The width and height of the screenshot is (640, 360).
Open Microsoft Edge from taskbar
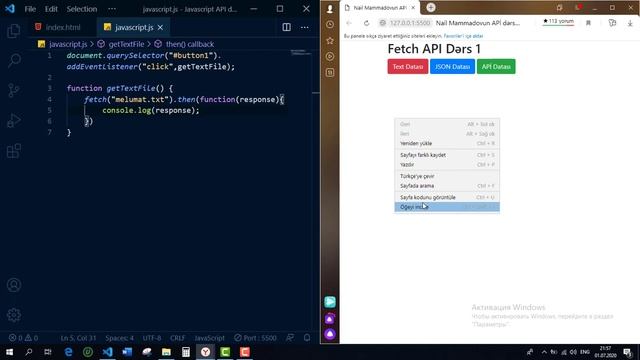click(68, 352)
